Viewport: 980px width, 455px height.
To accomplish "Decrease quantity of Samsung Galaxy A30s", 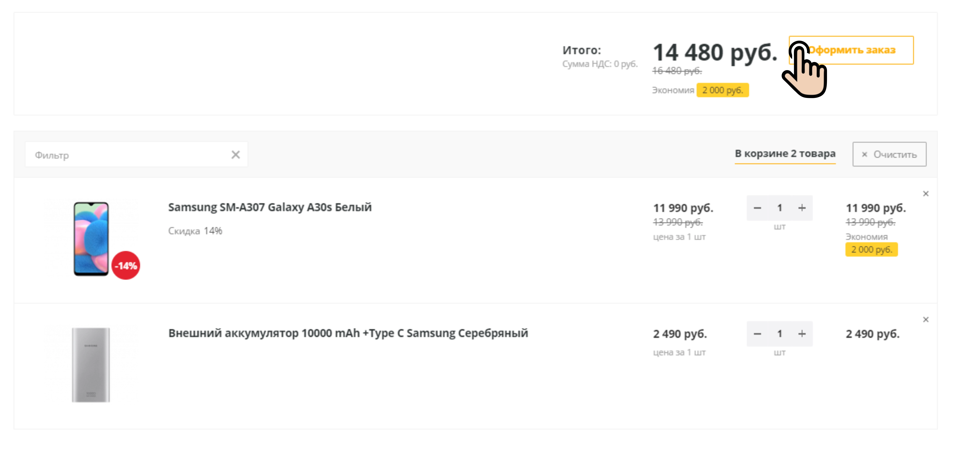I will point(757,208).
